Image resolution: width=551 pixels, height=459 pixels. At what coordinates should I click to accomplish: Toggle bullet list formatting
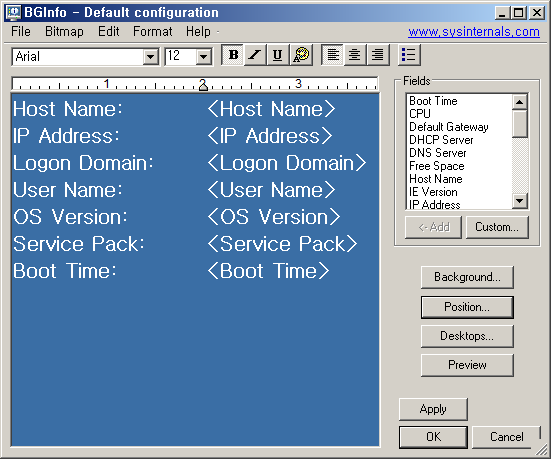tap(409, 55)
